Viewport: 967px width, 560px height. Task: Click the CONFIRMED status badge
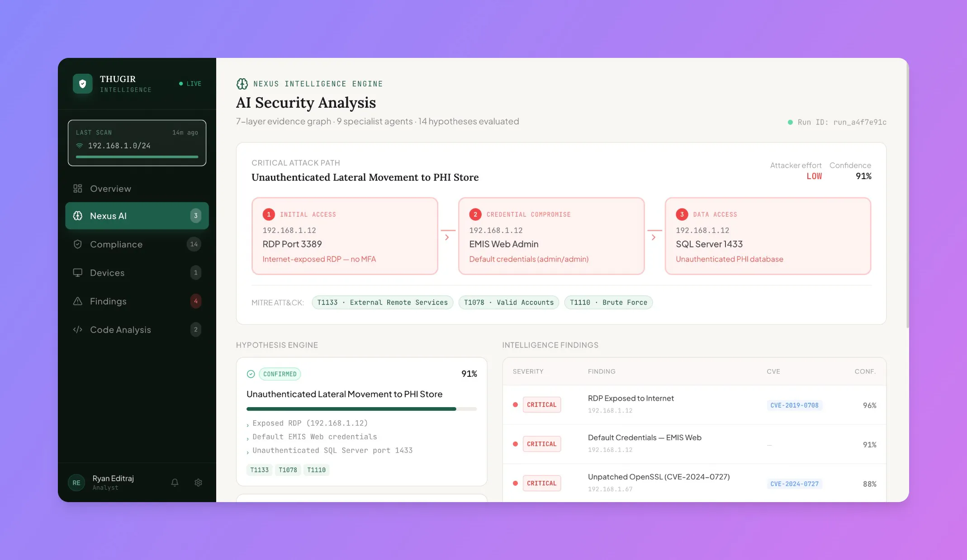coord(280,374)
